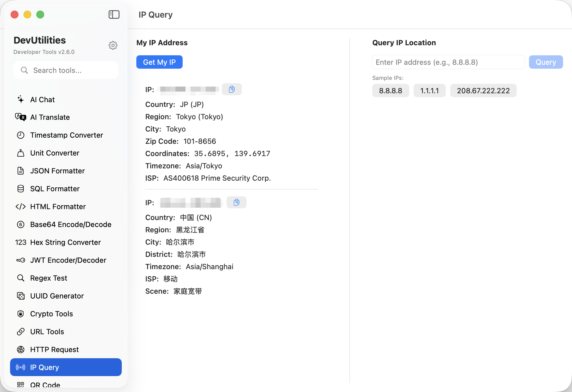The image size is (572, 392).
Task: Open the Regex Test tool
Action: (x=49, y=278)
